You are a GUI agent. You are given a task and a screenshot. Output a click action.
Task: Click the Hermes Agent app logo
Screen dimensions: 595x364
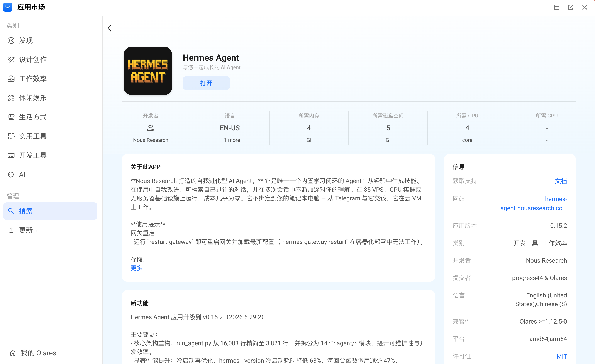(x=148, y=71)
